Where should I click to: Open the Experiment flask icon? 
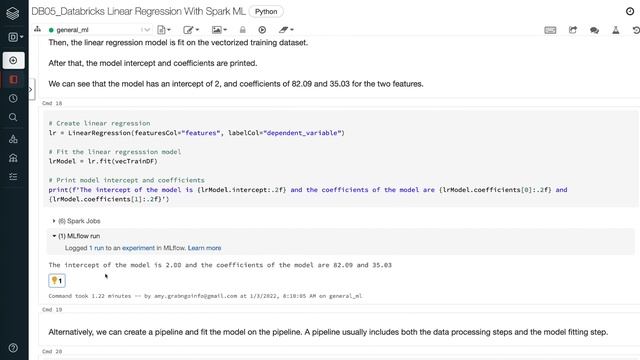coord(616,30)
